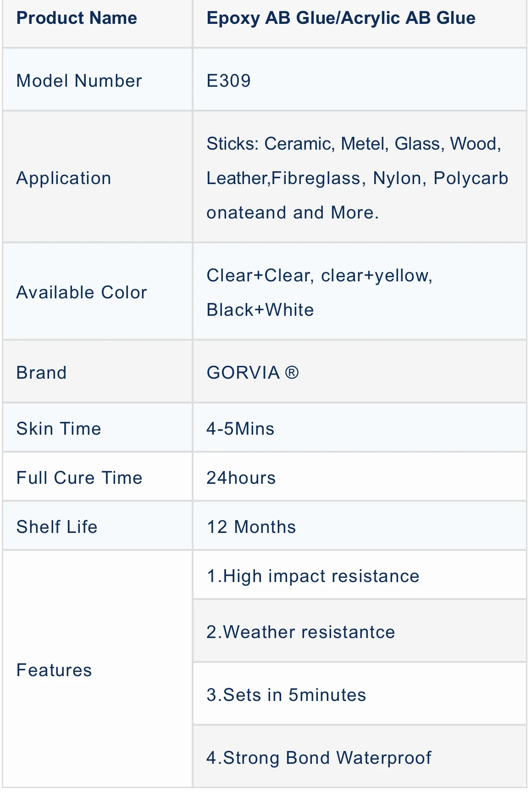Viewport: 532px width, 801px height.
Task: Click the 4-5Mins value
Action: pyautogui.click(x=240, y=429)
